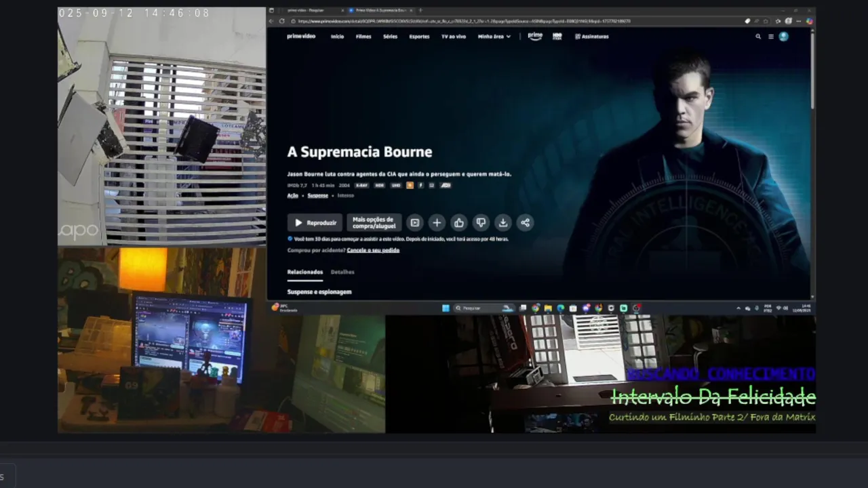The image size is (868, 488).
Task: Open Assinaturas in the navigation bar
Action: [x=592, y=37]
